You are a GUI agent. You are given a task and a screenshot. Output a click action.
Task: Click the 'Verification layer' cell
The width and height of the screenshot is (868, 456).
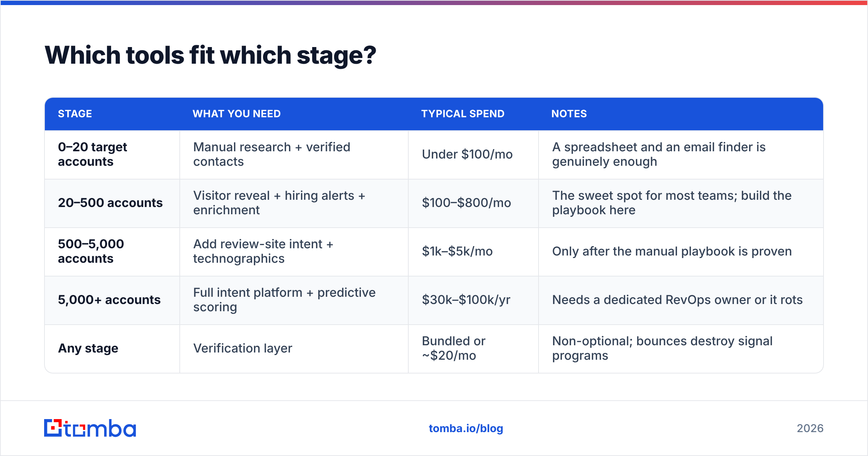point(294,349)
